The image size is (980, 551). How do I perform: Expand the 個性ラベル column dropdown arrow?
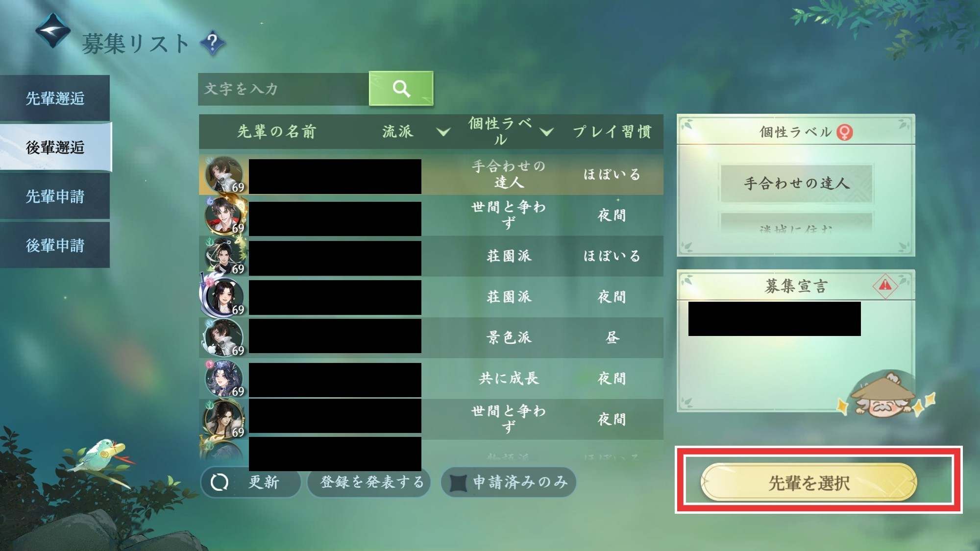point(546,132)
